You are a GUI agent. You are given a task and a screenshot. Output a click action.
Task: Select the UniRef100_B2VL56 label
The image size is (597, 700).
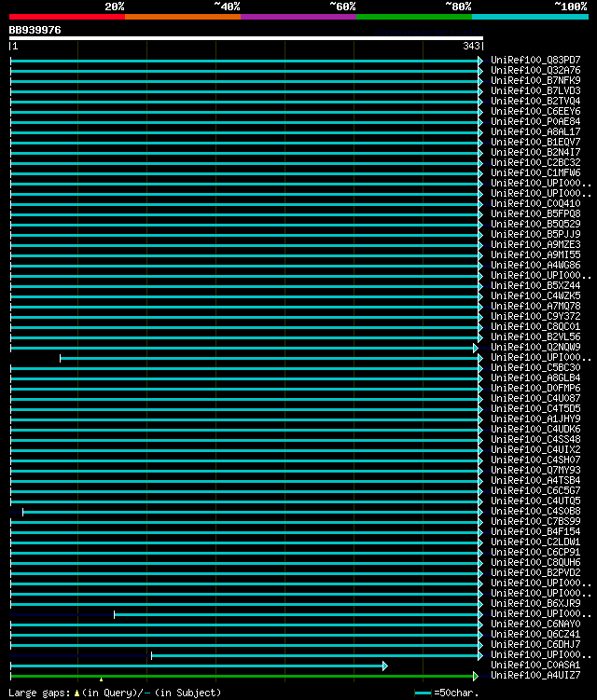coord(535,337)
